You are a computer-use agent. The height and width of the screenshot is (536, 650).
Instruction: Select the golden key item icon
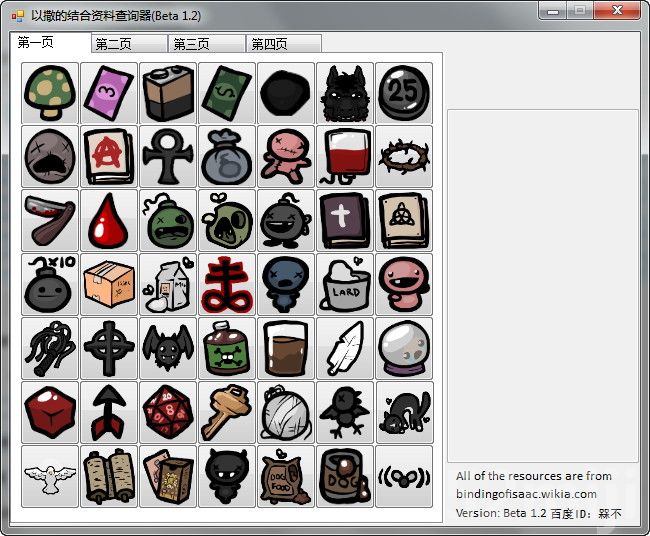tap(227, 412)
